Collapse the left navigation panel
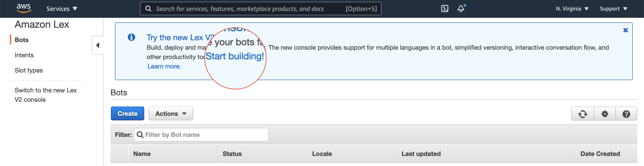 tap(98, 45)
